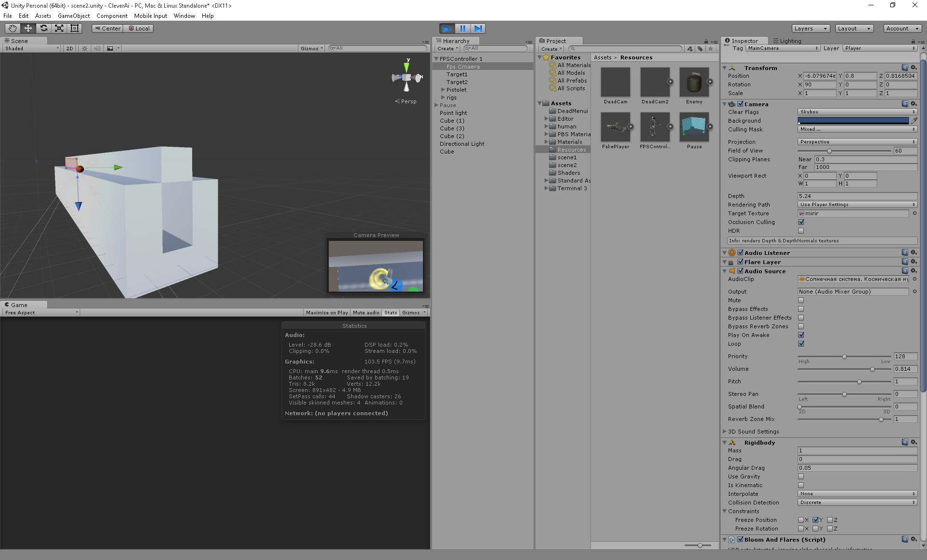Click Mute audio button
The height and width of the screenshot is (560, 927).
[x=366, y=313]
